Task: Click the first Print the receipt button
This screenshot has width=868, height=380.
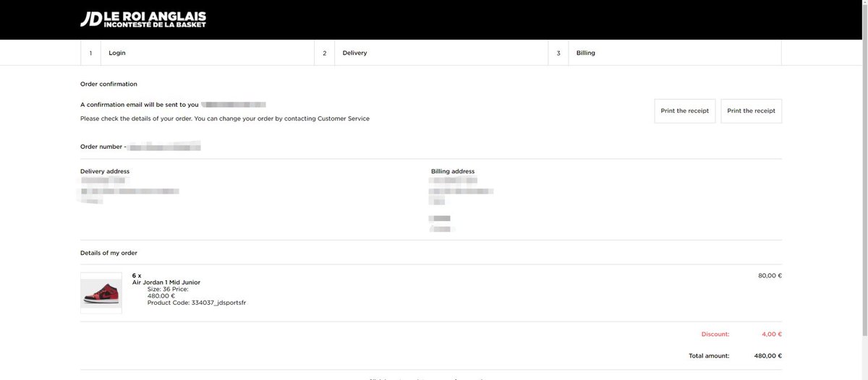Action: pos(685,111)
